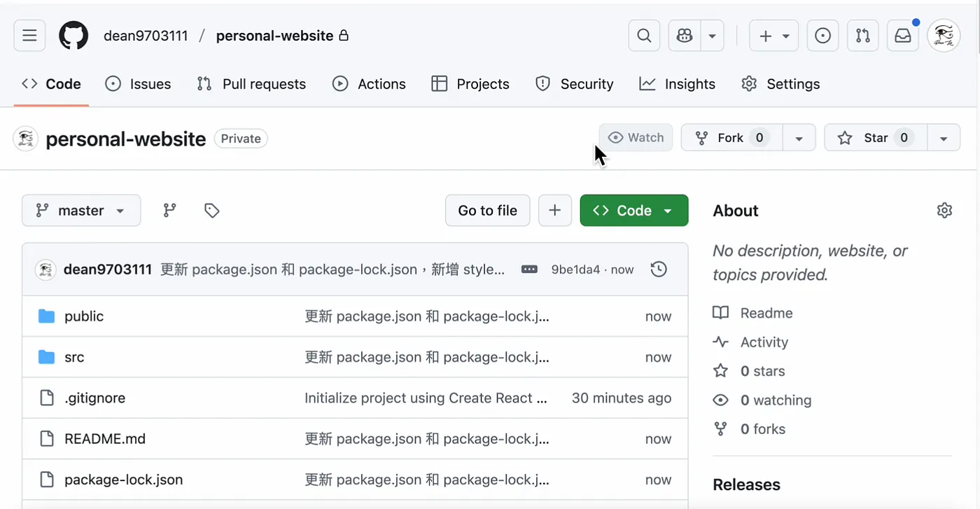Click '30 minutes ago' in .gitignore row
The height and width of the screenshot is (509, 980).
(622, 398)
